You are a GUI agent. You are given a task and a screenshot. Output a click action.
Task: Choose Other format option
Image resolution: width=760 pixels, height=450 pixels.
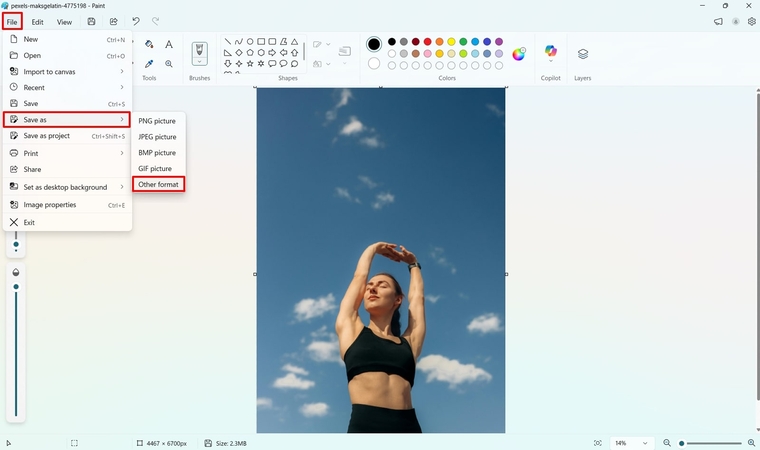click(158, 184)
